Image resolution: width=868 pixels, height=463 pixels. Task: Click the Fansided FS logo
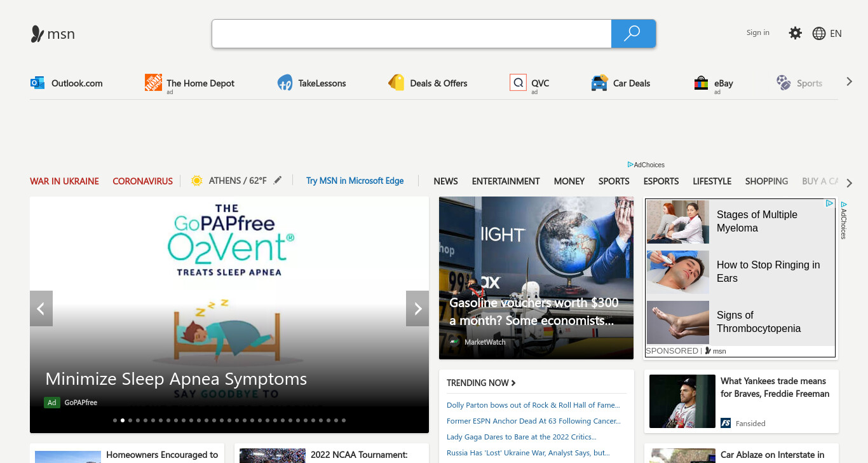[x=726, y=423]
